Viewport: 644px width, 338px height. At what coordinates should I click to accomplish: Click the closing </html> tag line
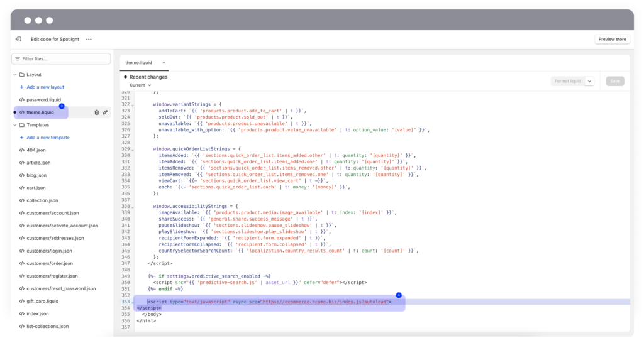(x=146, y=321)
